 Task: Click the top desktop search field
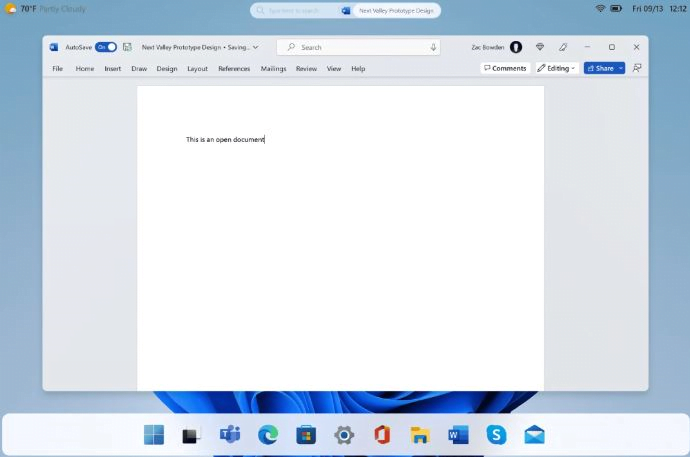tap(296, 11)
